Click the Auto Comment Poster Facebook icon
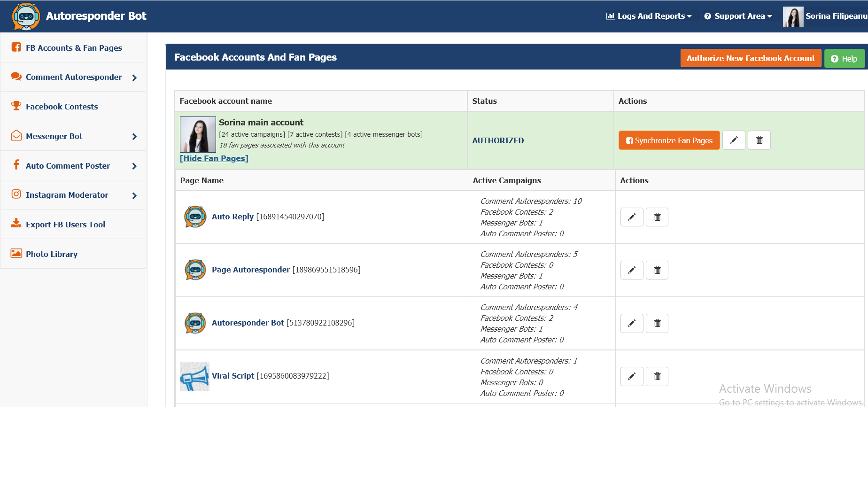 coord(16,165)
